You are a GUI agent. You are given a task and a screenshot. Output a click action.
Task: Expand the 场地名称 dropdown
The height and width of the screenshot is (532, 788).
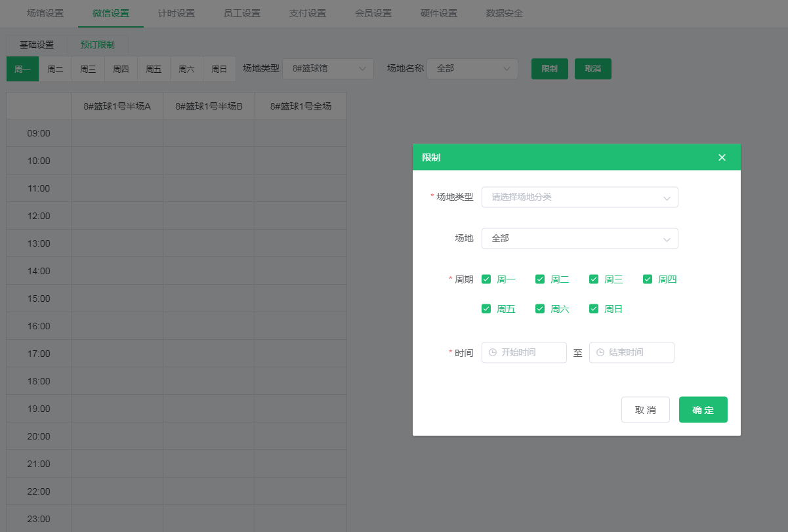(472, 69)
